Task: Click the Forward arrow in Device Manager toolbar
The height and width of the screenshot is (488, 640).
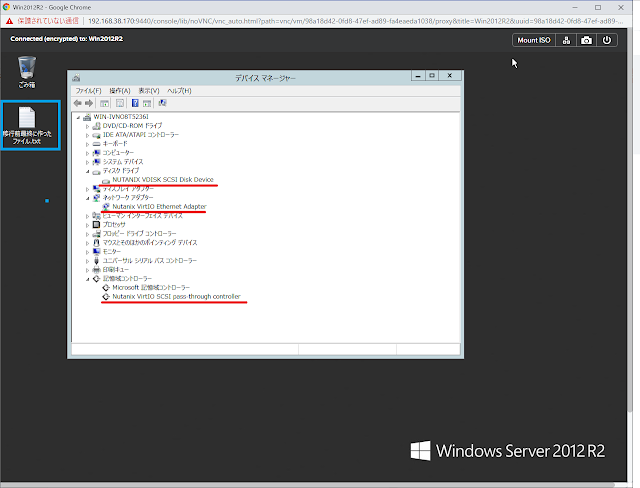Action: [89, 103]
